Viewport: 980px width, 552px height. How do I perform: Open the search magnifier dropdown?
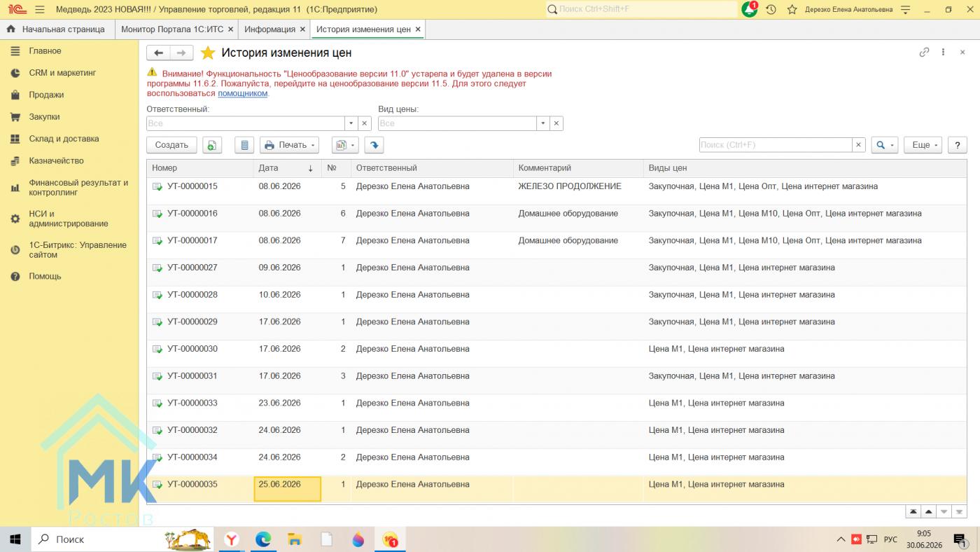pyautogui.click(x=885, y=145)
